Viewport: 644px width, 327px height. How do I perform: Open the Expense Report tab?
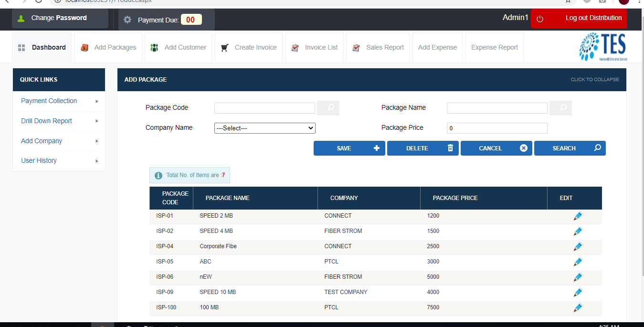pyautogui.click(x=495, y=48)
